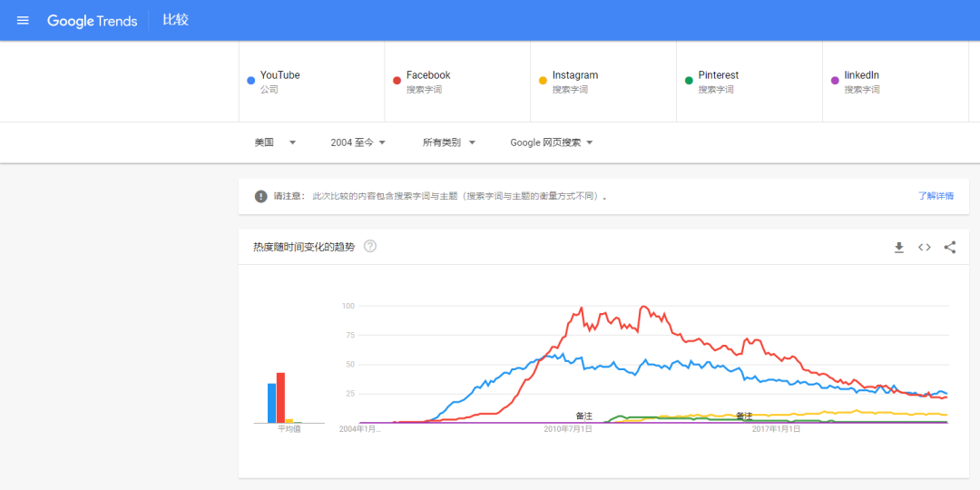Open the hamburger main menu
This screenshot has width=980, height=490.
(x=23, y=21)
